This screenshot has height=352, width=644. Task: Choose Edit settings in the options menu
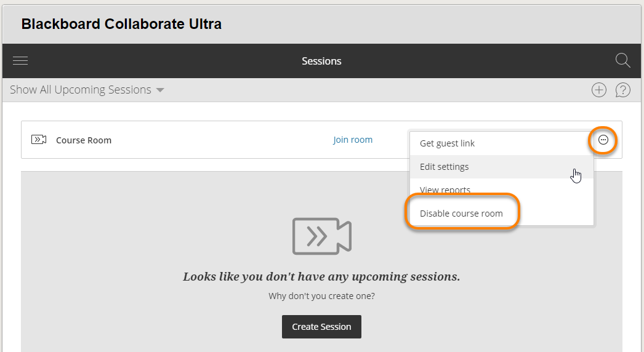click(444, 167)
